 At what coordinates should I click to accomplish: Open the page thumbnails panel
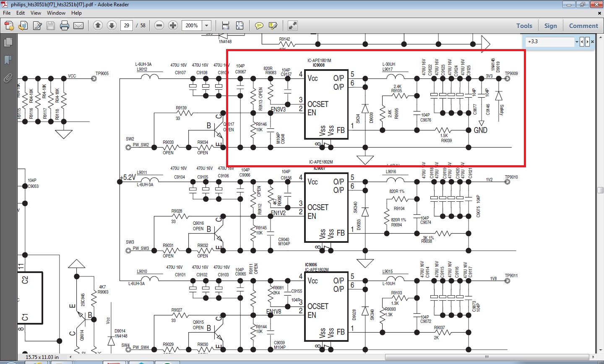click(8, 42)
